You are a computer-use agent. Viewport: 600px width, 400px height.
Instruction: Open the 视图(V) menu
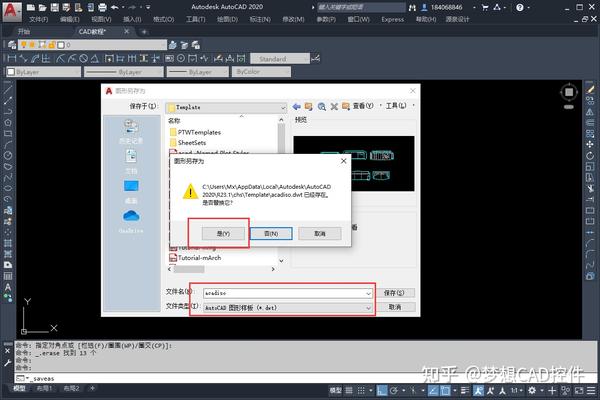[101, 19]
